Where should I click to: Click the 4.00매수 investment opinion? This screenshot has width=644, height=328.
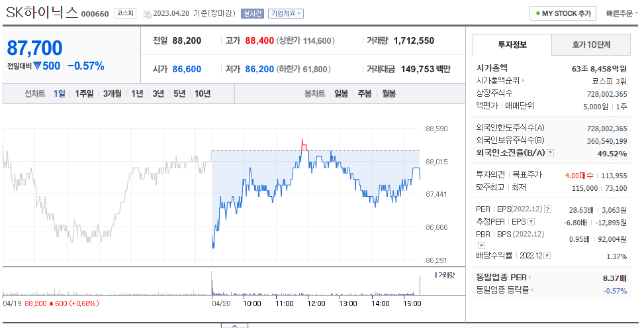pos(578,176)
